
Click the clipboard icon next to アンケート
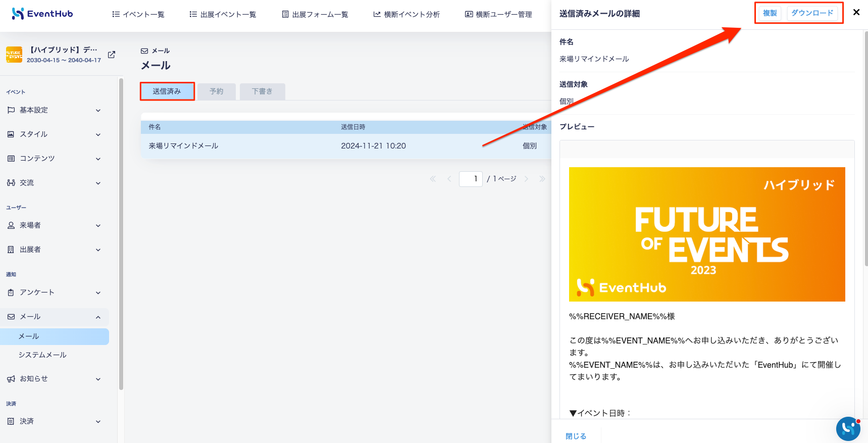[11, 292]
